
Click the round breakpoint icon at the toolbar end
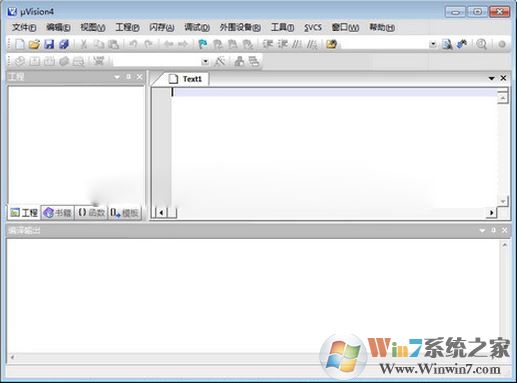502,44
